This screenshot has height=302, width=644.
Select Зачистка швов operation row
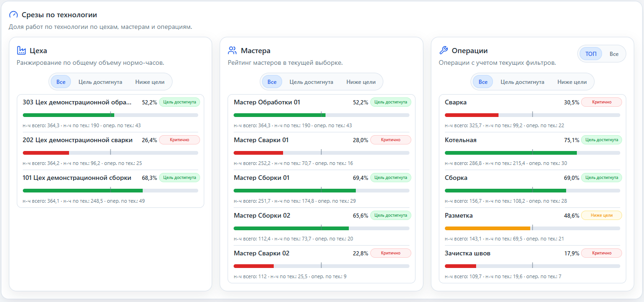tap(533, 264)
